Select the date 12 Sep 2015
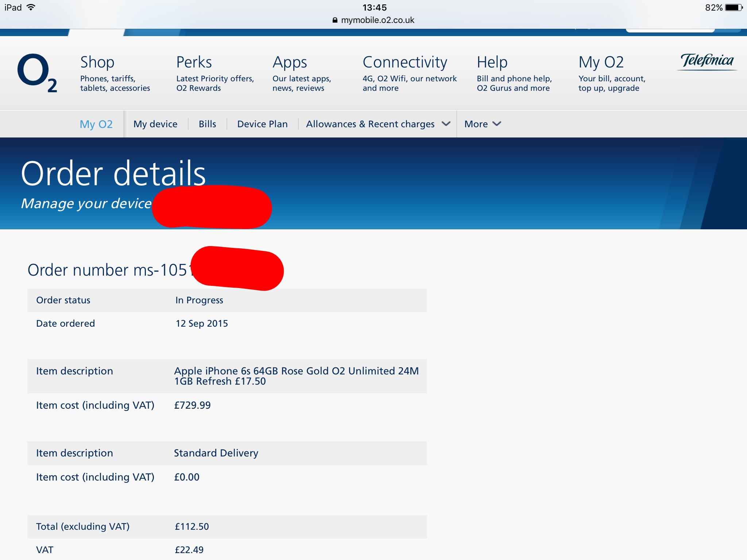The height and width of the screenshot is (560, 747). pos(202,323)
